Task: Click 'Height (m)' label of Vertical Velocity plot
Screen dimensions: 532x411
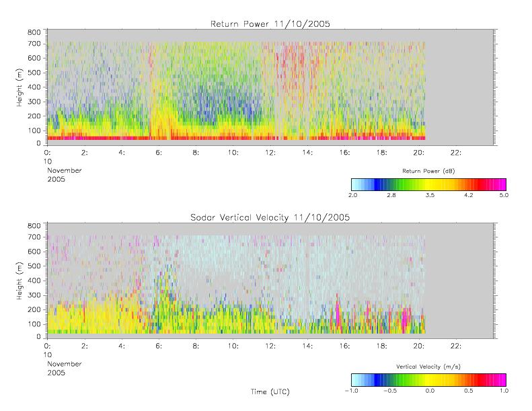Action: click(x=20, y=281)
